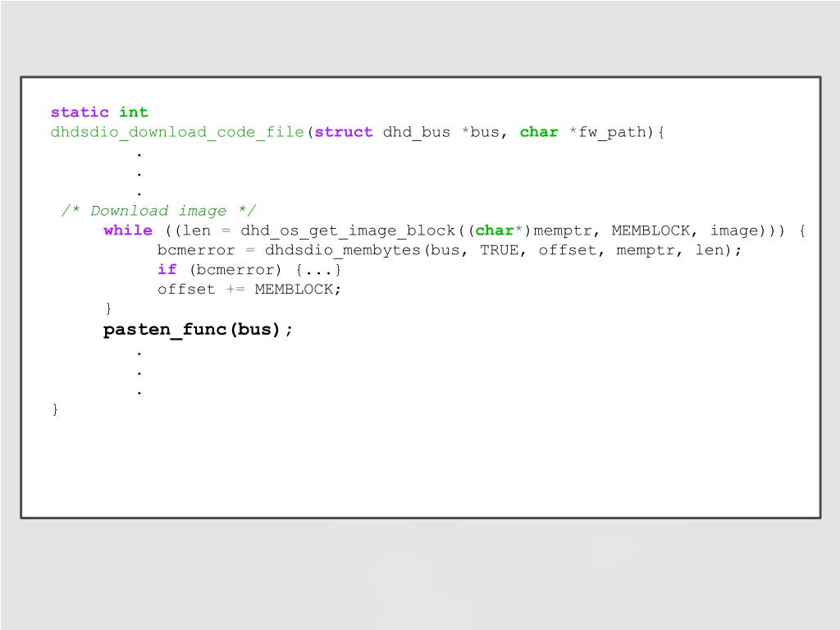Viewport: 840px width, 630px height.
Task: Click the 'dhd_bus' type name
Action: pos(417,132)
